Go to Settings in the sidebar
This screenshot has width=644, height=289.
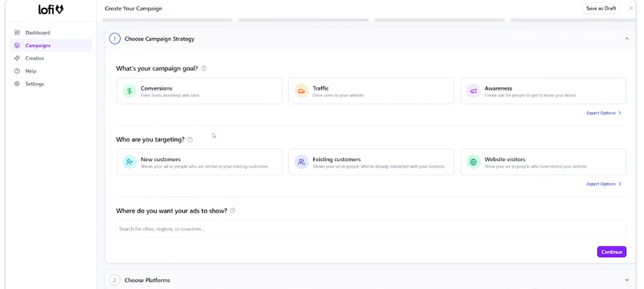click(x=35, y=84)
